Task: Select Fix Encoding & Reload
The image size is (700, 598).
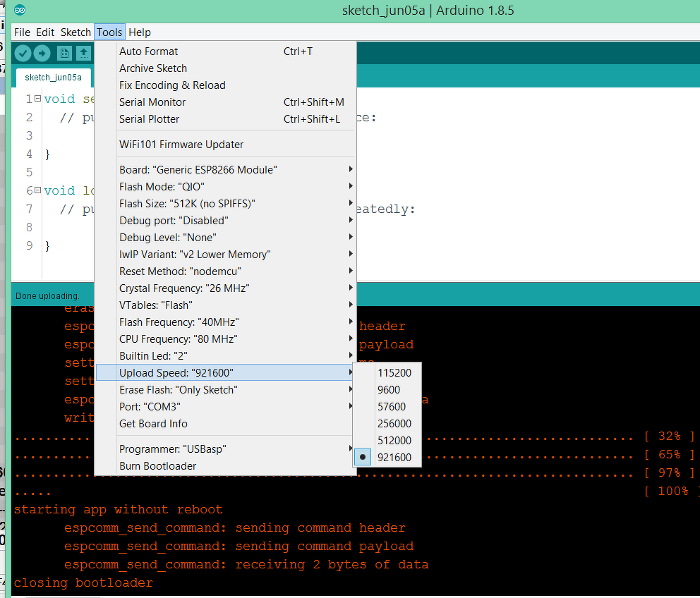Action: pos(225,85)
